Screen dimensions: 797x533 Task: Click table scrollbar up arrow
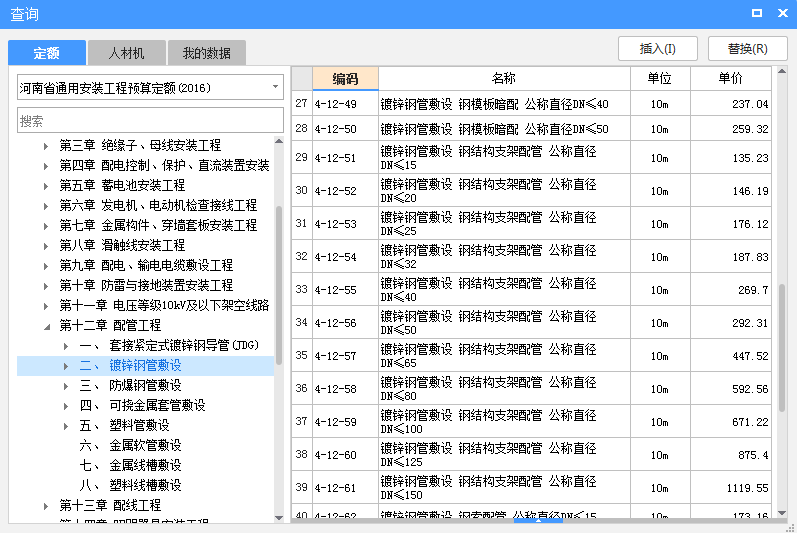[782, 71]
